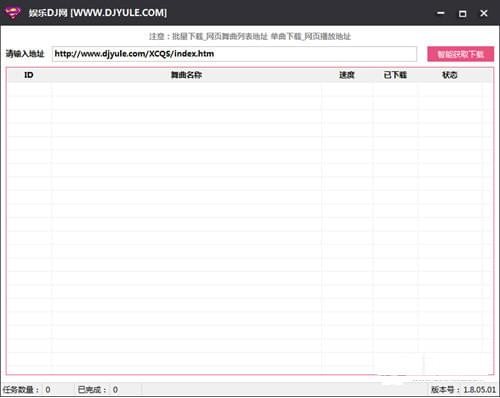Focus the URL address input field
This screenshot has width=500, height=398.
coord(234,54)
